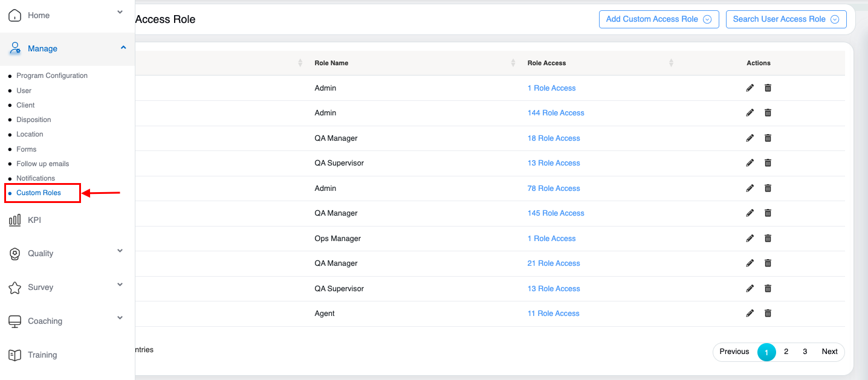Delete the Agent role using trash icon
Screen dimensions: 868x380
768,313
